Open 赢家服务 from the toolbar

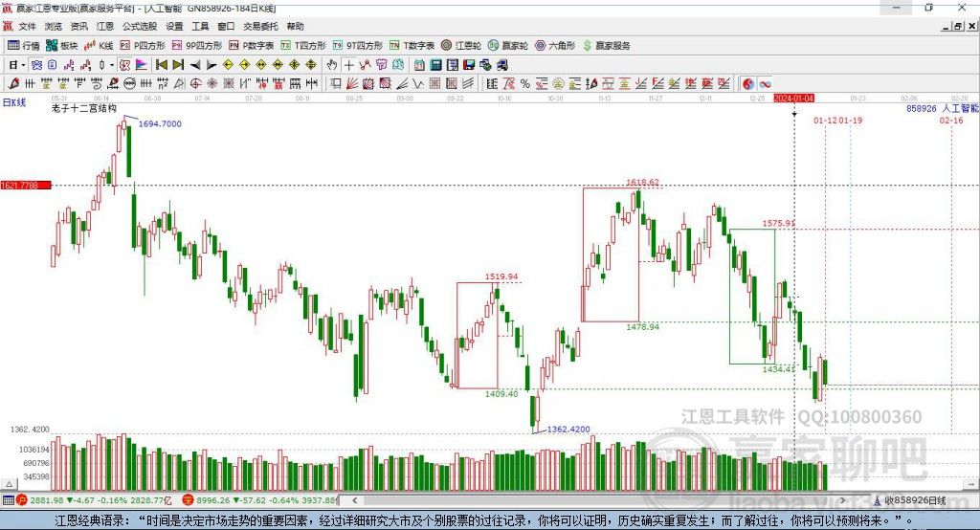(605, 45)
